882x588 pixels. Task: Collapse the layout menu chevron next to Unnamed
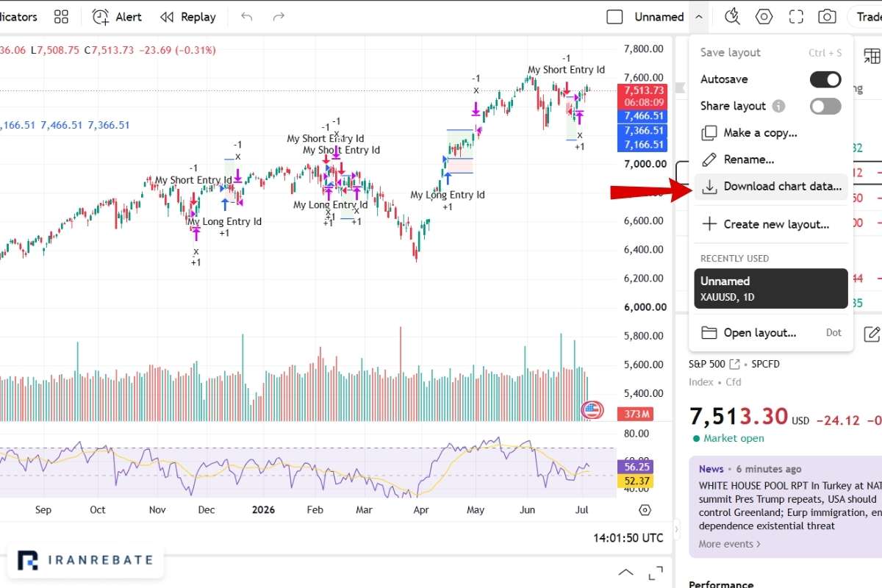point(699,17)
